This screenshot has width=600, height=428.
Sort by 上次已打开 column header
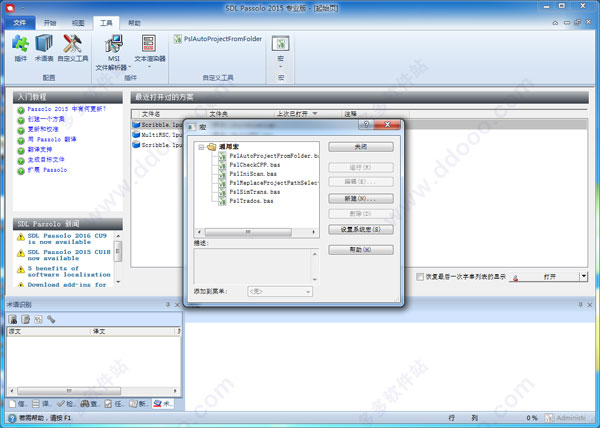(307, 114)
